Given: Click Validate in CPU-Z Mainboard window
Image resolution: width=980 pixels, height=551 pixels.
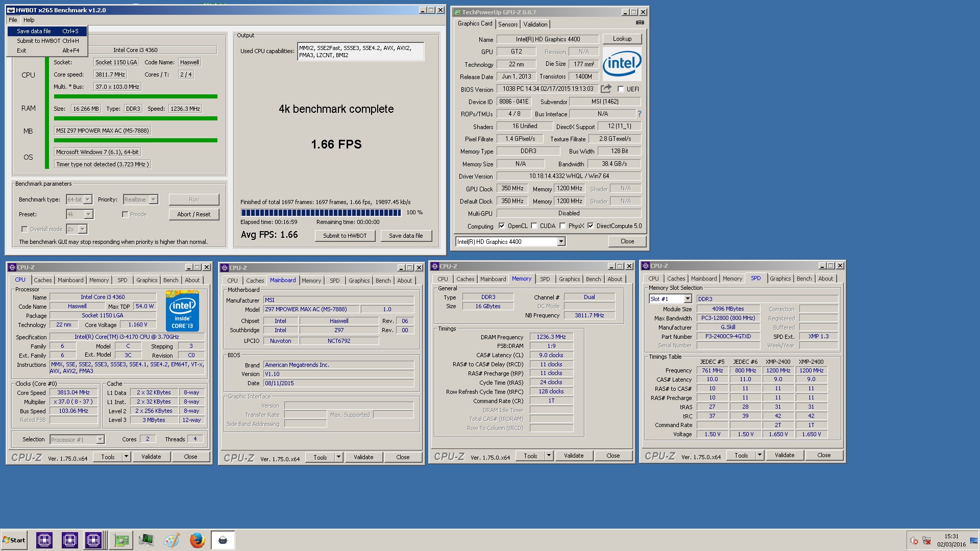Looking at the screenshot, I should (x=363, y=457).
